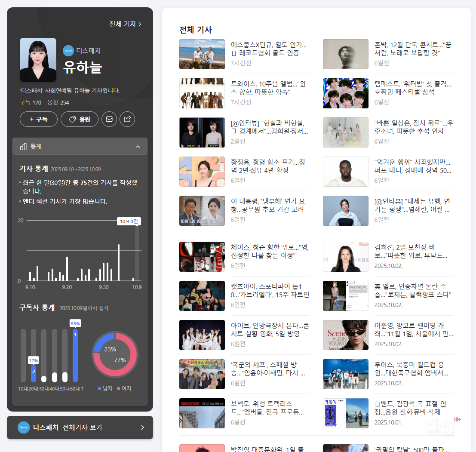Open the reporter's profile photo

38,60
